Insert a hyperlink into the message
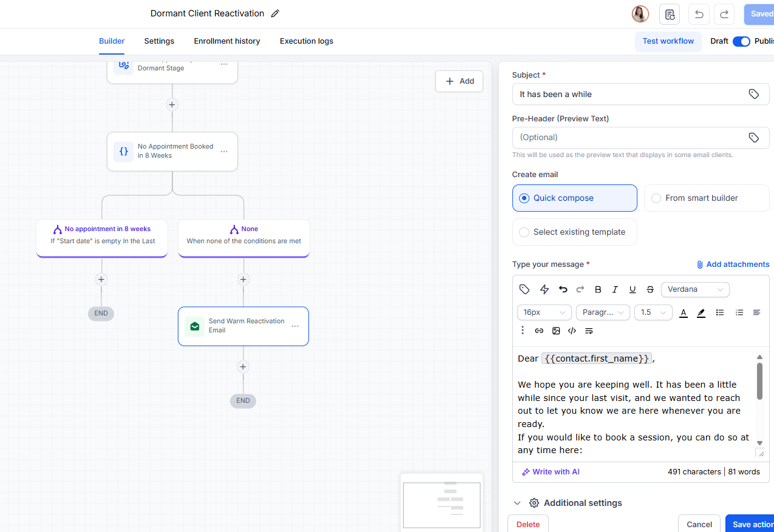This screenshot has height=532, width=774. [x=539, y=331]
